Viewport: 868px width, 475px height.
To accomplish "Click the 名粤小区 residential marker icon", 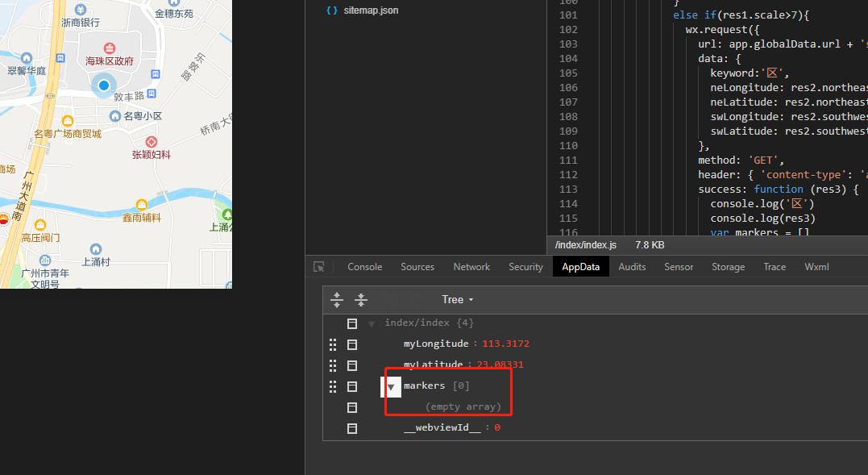I will pyautogui.click(x=115, y=116).
